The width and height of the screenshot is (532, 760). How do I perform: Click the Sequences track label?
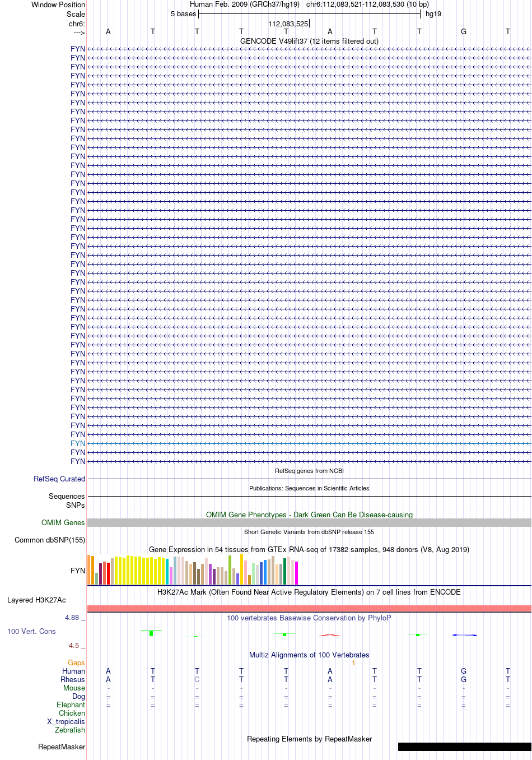[x=67, y=496]
